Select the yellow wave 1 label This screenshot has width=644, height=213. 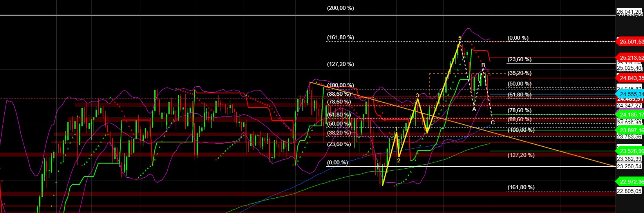(397, 129)
